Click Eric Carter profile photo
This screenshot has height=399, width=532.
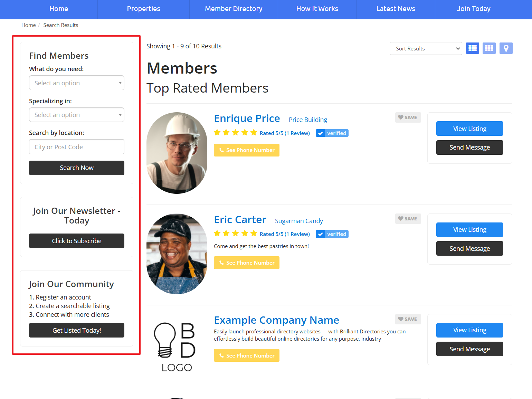click(x=177, y=254)
